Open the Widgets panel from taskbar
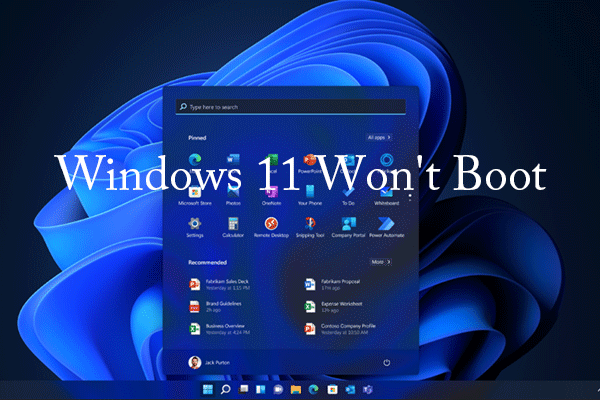Screen dimensions: 600x400 (x=261, y=390)
